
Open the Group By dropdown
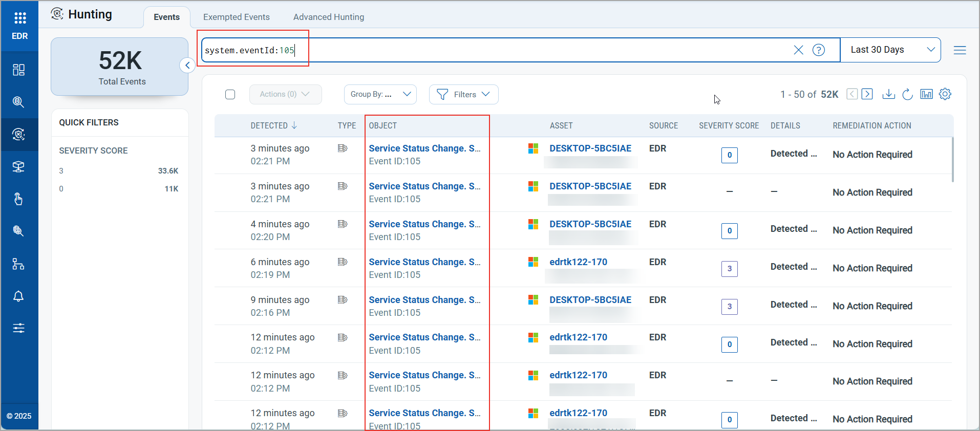(x=380, y=94)
